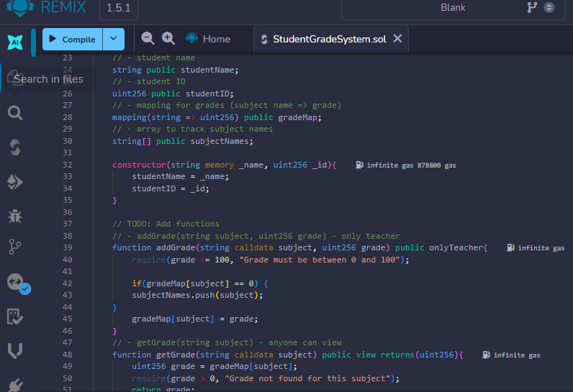
Task: Click 'gradeMap[subject] = grade;' line
Action: [x=195, y=319]
